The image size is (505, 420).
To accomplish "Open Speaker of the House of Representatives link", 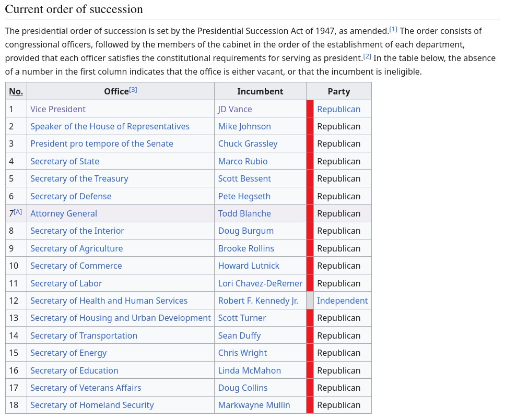I will coord(110,126).
